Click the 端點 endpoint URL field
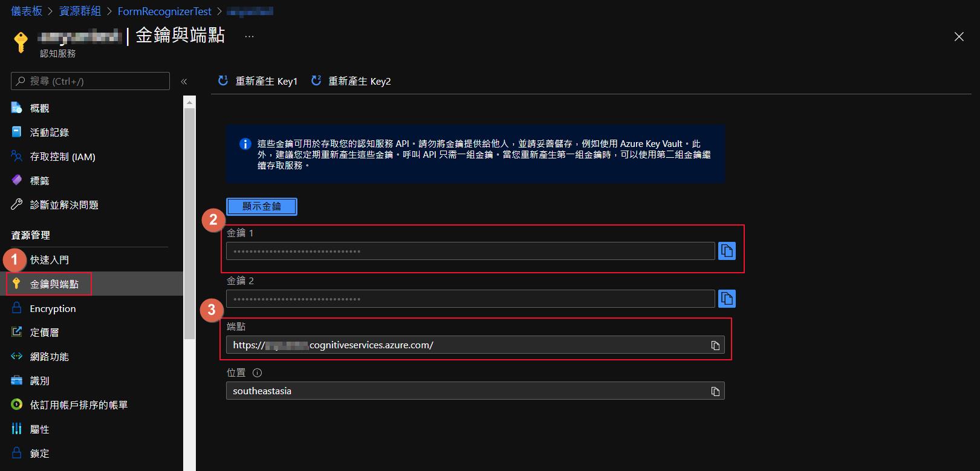The image size is (980, 471). (x=475, y=345)
